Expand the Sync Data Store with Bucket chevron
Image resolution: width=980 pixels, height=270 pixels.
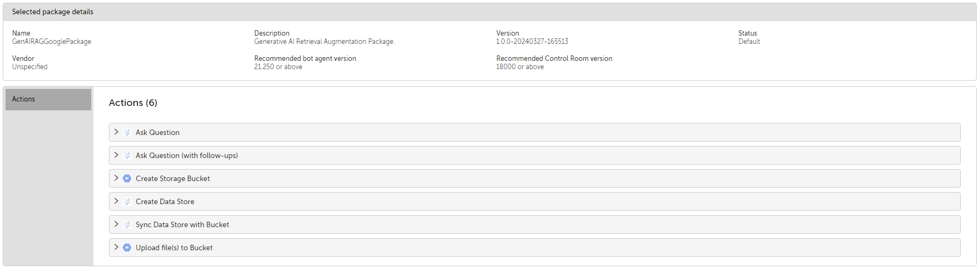[x=116, y=224]
